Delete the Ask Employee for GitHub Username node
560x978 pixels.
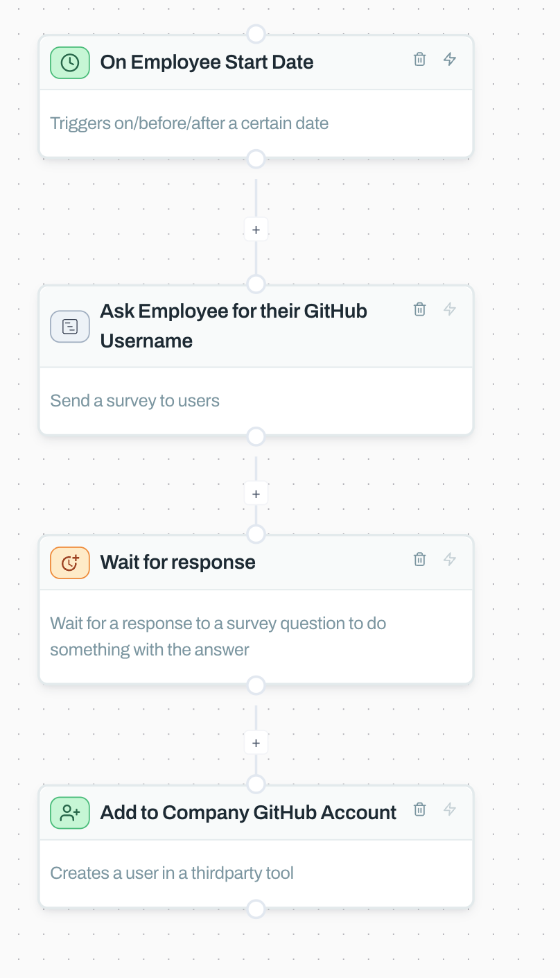point(419,309)
